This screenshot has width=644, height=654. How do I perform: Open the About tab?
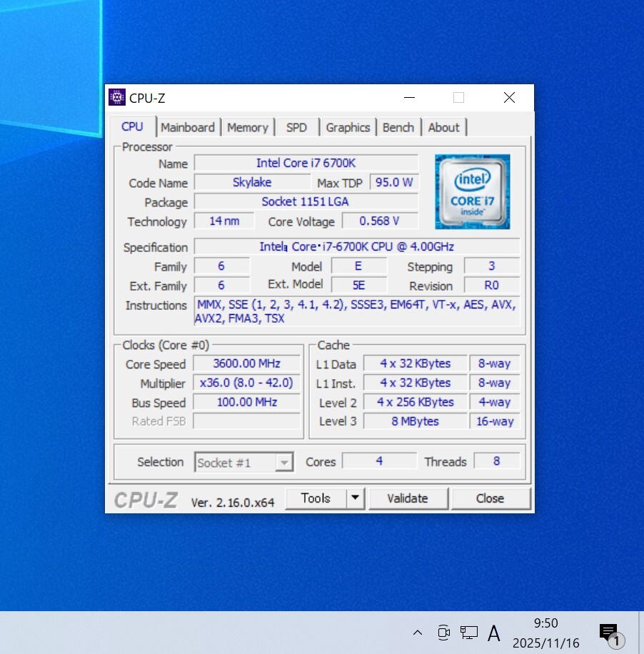(x=443, y=128)
